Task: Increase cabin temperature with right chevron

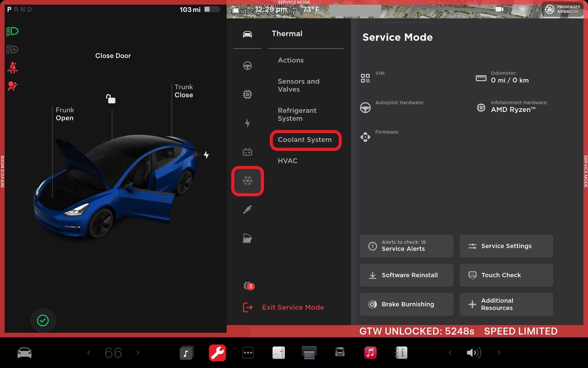Action: pyautogui.click(x=138, y=352)
